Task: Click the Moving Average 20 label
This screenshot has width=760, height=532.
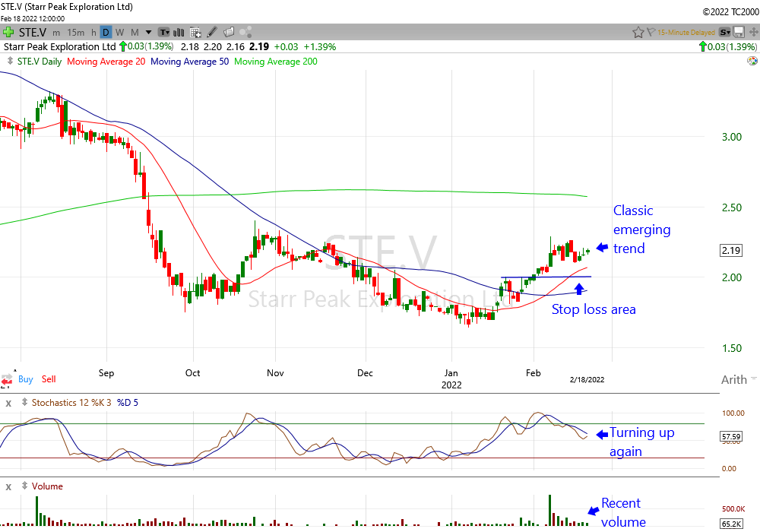Action: 106,62
